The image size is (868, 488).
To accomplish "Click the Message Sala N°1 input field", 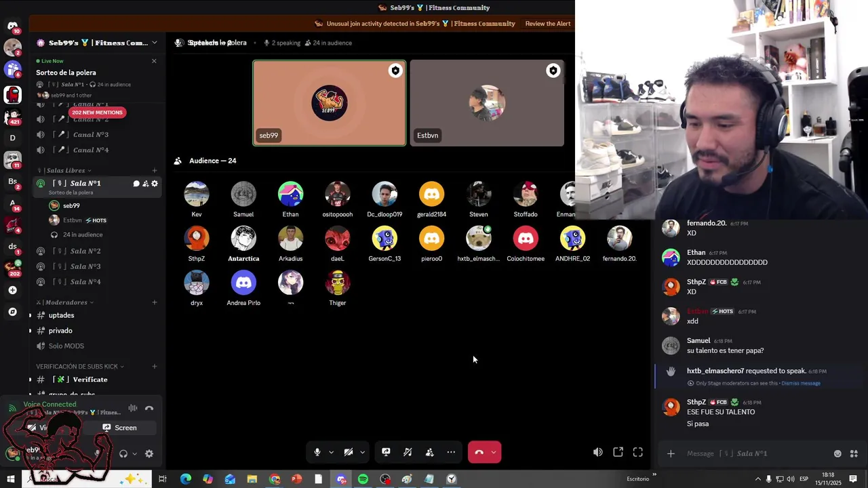I will [x=756, y=453].
